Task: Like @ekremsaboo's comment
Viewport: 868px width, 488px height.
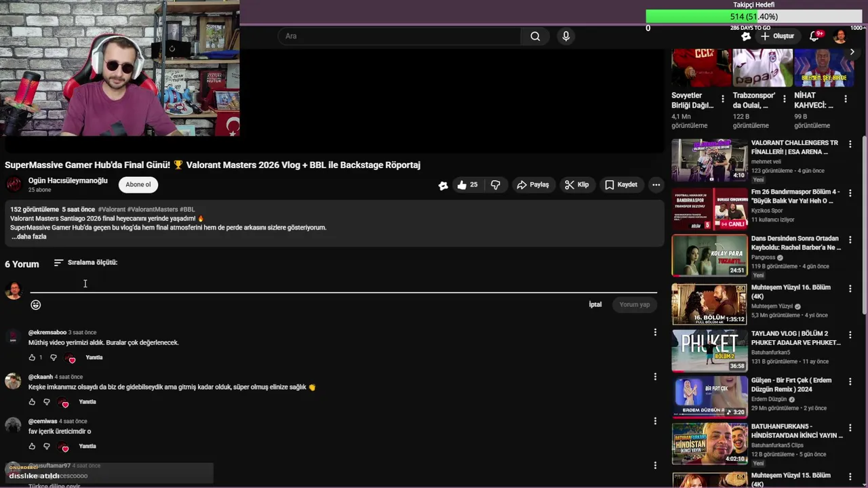Action: tap(32, 357)
